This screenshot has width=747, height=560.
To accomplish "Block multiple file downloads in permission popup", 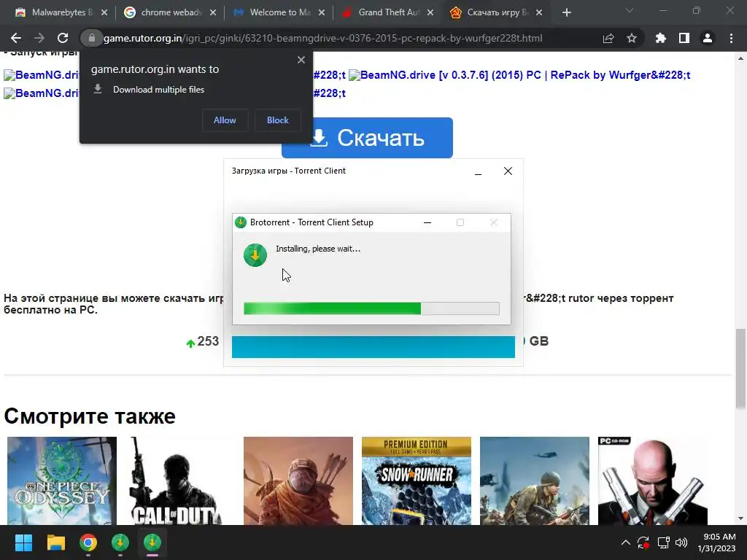I will point(278,120).
